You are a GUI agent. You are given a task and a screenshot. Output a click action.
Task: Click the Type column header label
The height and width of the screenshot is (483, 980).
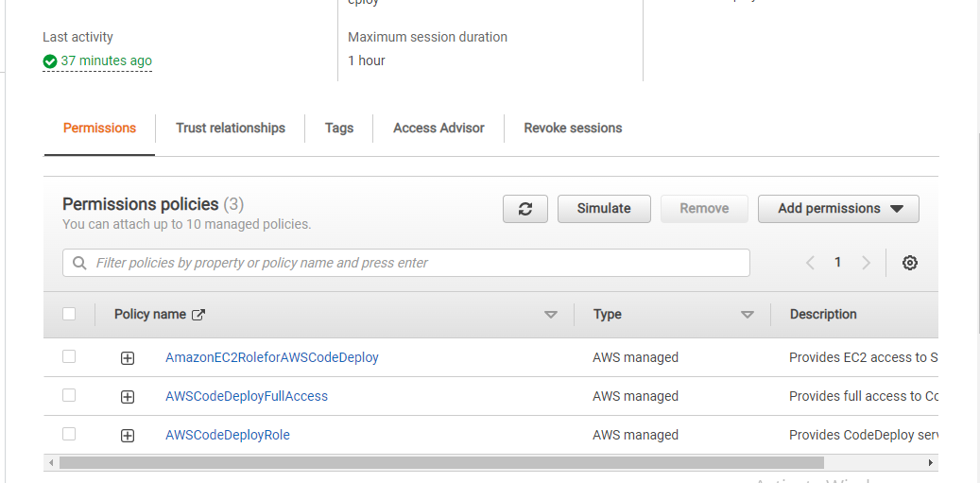pos(608,315)
